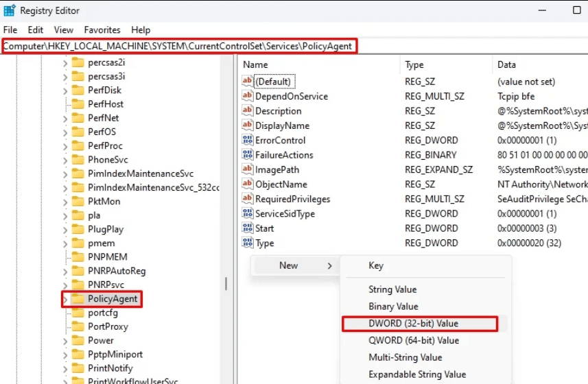Select the PimIndexMaintenanceSvc_532cc tree item
The width and height of the screenshot is (588, 384).
(x=154, y=187)
